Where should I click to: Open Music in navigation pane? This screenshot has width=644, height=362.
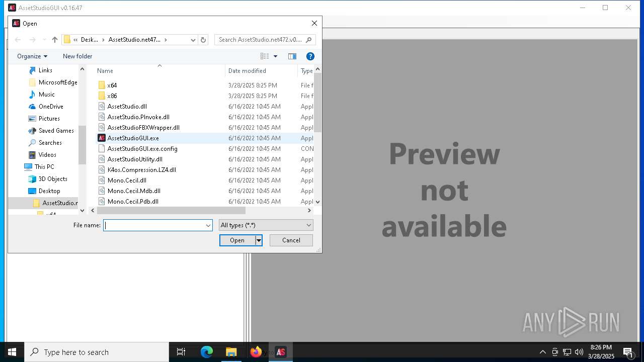tap(47, 95)
